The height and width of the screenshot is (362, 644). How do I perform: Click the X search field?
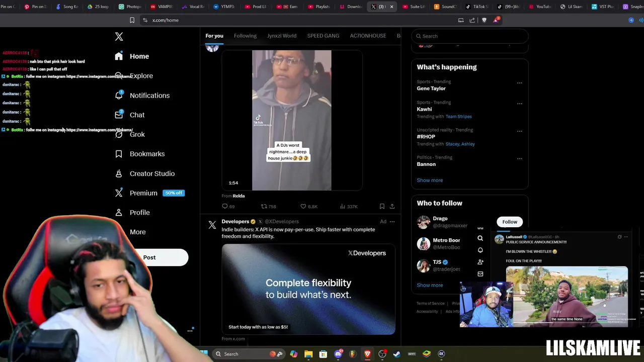tap(470, 36)
